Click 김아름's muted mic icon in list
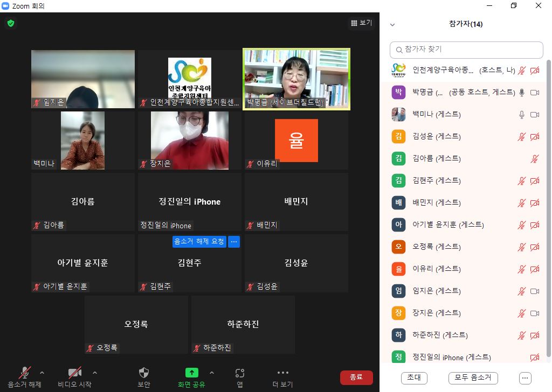This screenshot has height=392, width=552. point(535,159)
